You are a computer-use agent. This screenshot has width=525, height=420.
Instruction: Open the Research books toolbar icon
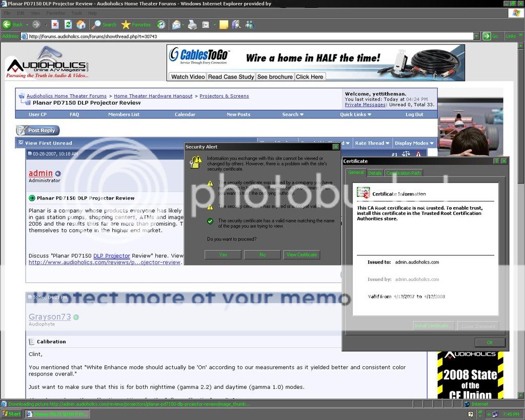pyautogui.click(x=236, y=25)
